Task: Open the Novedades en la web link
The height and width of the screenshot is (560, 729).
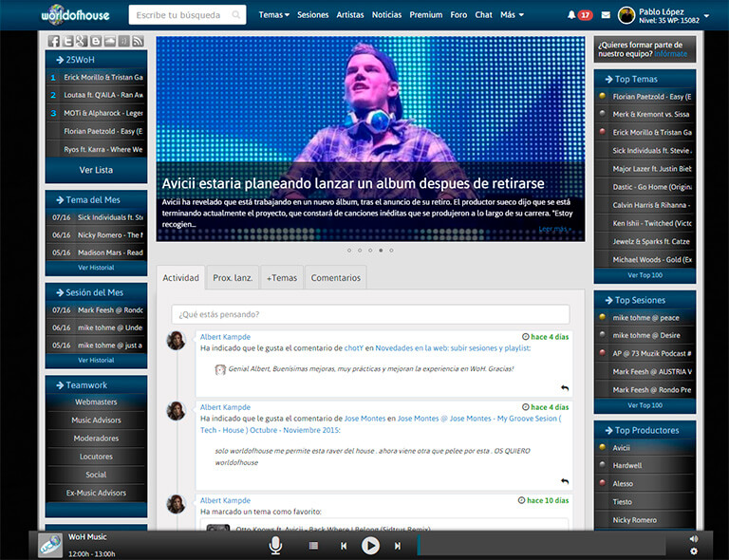Action: pos(452,348)
